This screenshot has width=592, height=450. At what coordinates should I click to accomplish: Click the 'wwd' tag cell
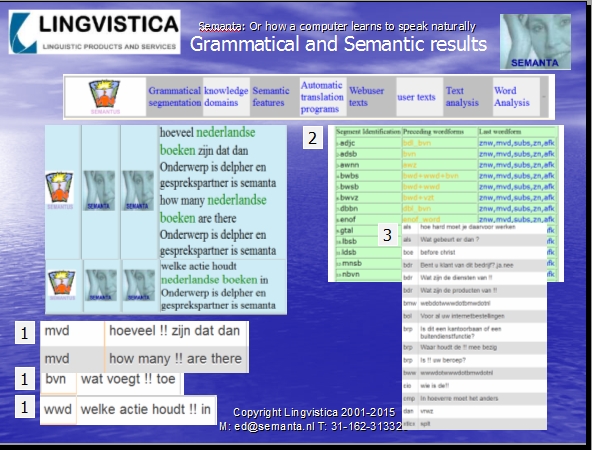click(x=58, y=410)
